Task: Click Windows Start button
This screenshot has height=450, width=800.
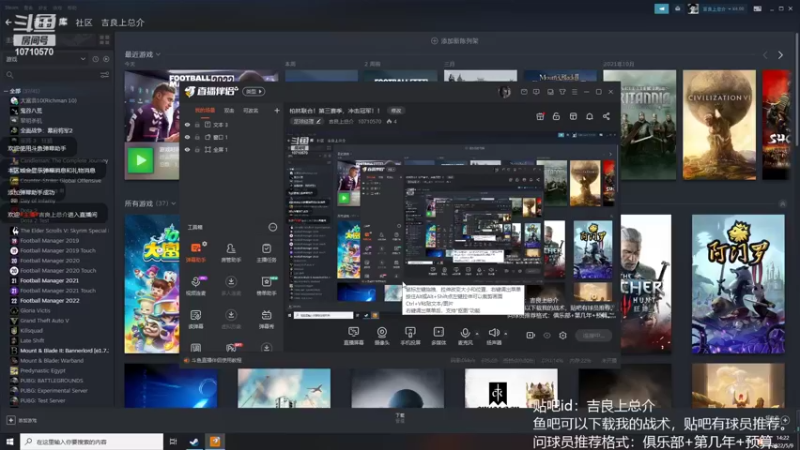Action: click(x=9, y=441)
